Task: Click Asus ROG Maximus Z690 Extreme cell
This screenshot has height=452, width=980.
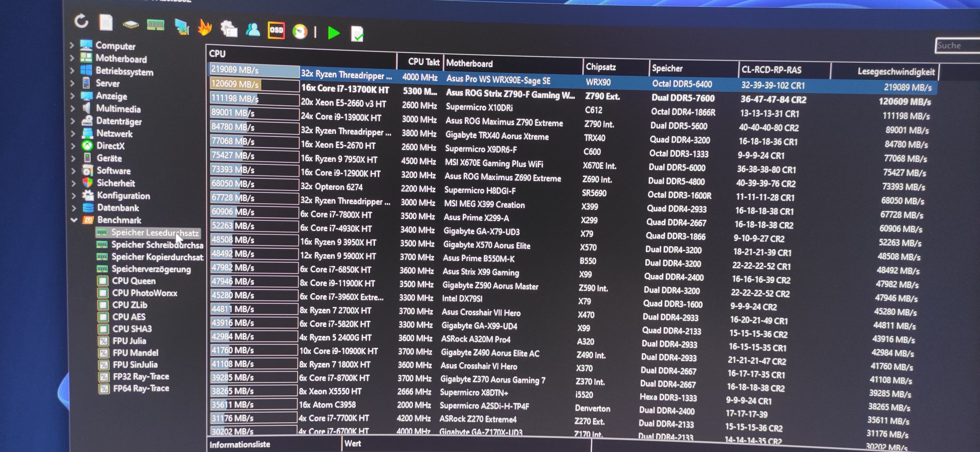Action: click(503, 177)
